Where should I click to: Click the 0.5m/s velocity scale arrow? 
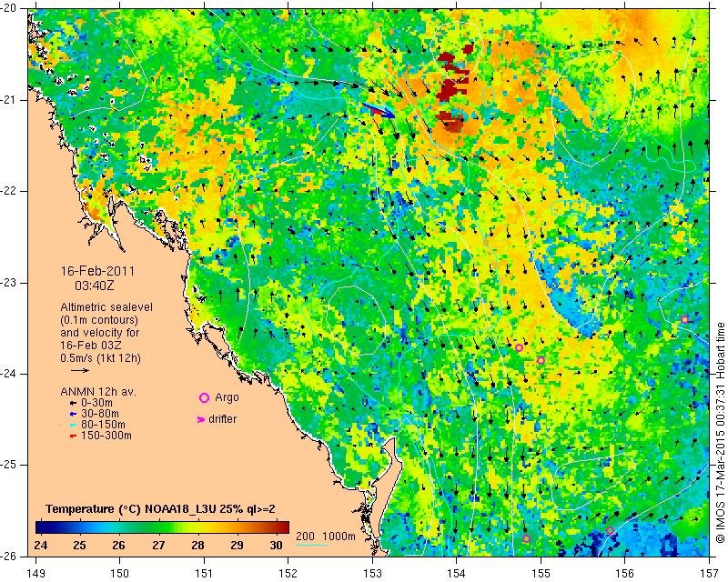tap(80, 370)
